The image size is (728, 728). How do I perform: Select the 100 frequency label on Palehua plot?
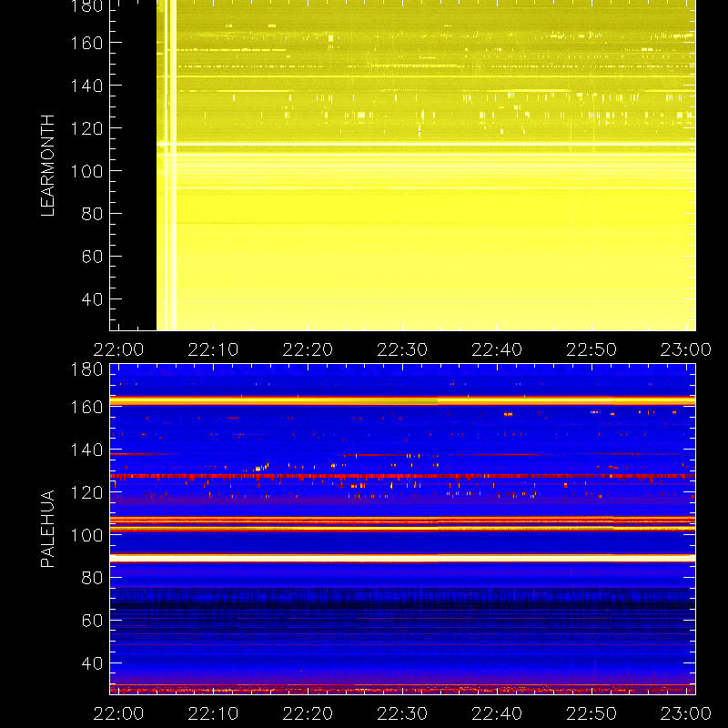point(86,535)
